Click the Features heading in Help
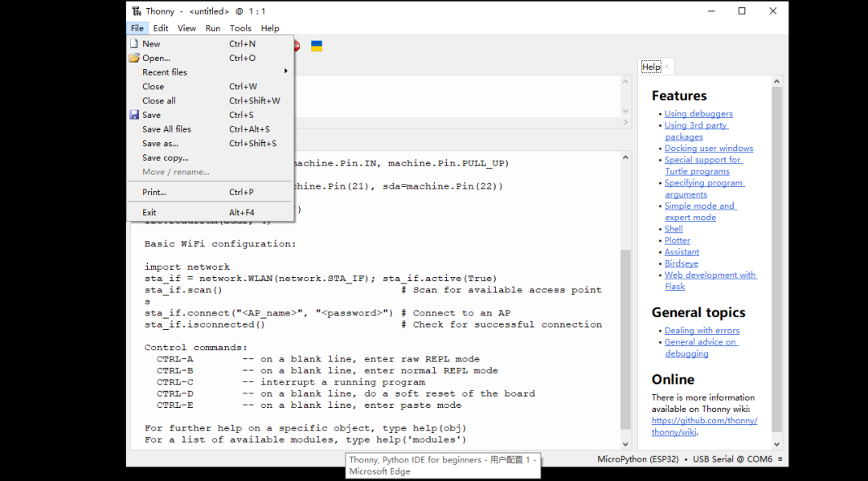This screenshot has width=868, height=481. tap(679, 96)
